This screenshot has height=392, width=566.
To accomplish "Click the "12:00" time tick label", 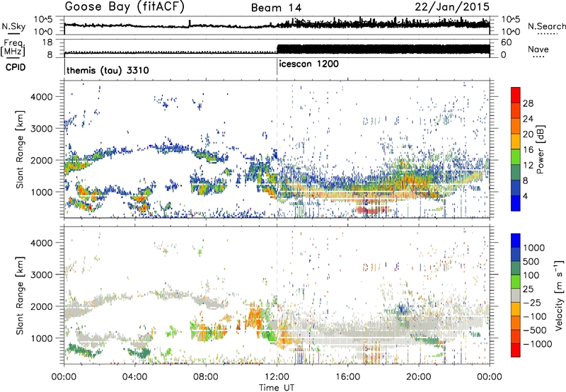I will (x=277, y=377).
